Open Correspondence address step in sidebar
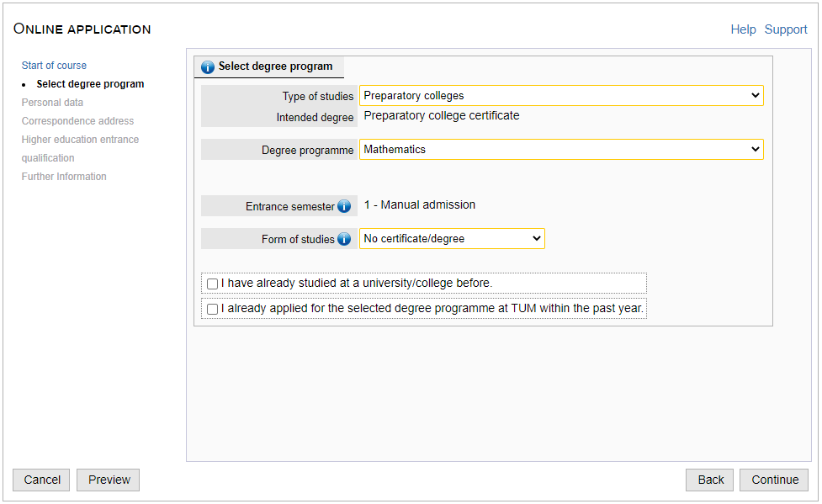 tap(77, 121)
